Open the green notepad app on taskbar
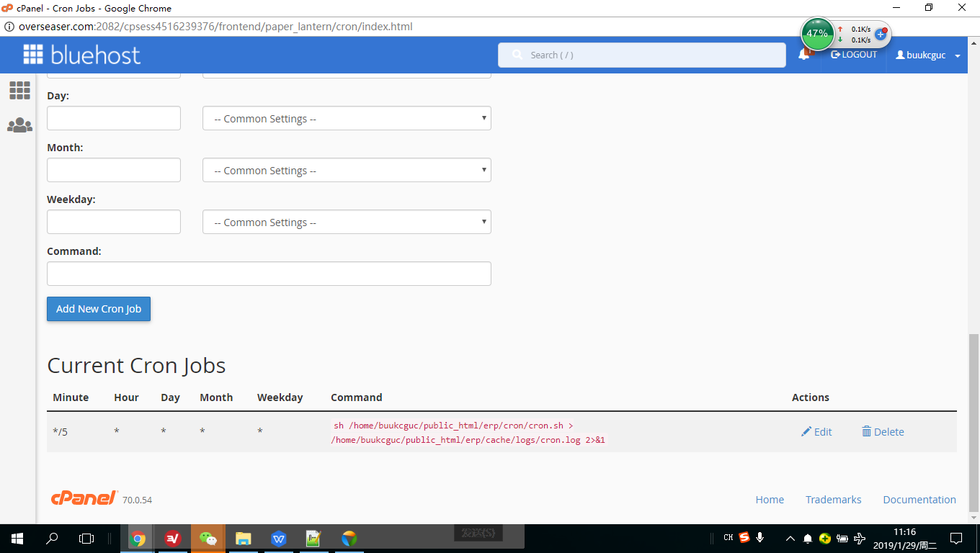 pyautogui.click(x=313, y=538)
